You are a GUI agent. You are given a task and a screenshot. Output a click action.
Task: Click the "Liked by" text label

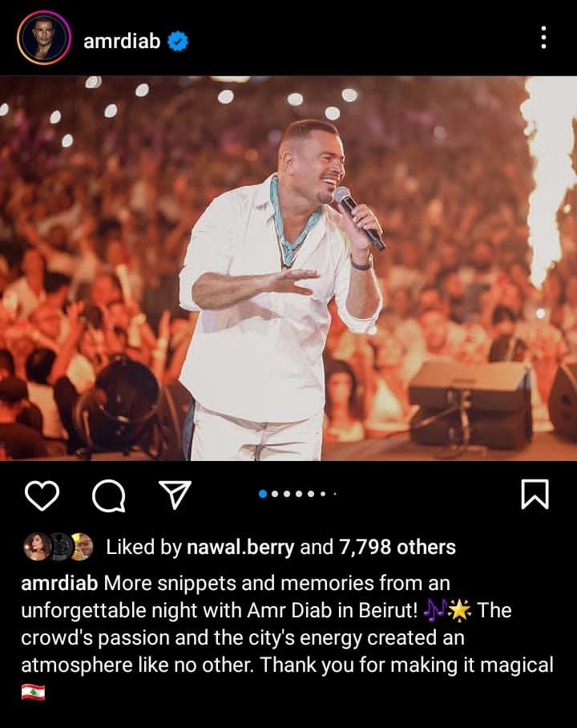143,548
